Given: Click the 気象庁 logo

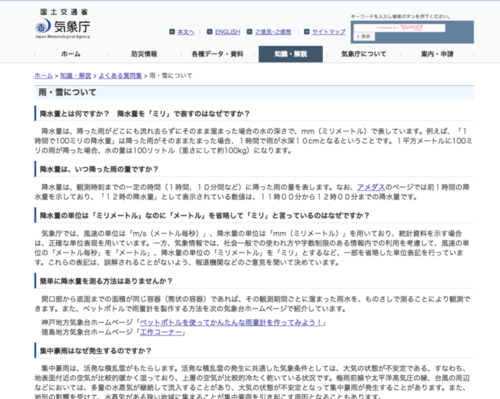Looking at the screenshot, I should tap(63, 23).
